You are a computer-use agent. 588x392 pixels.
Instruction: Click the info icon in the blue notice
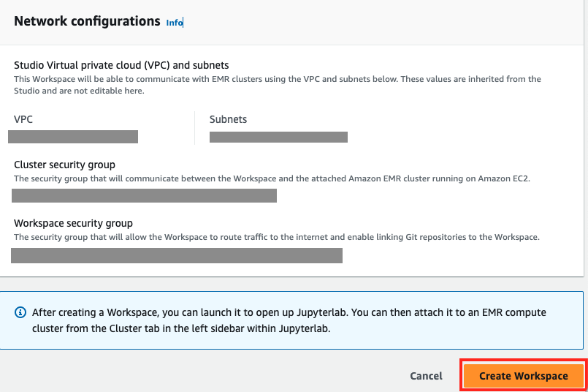(20, 312)
